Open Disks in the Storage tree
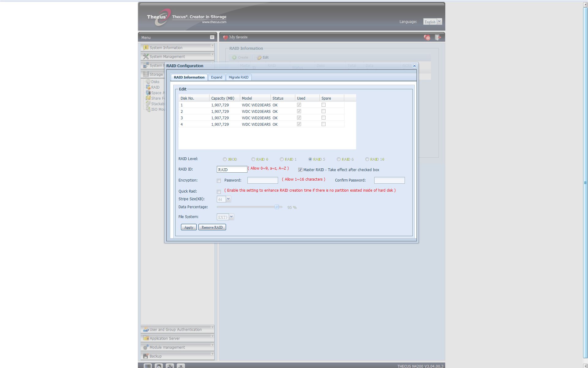This screenshot has width=588, height=368. 155,82
